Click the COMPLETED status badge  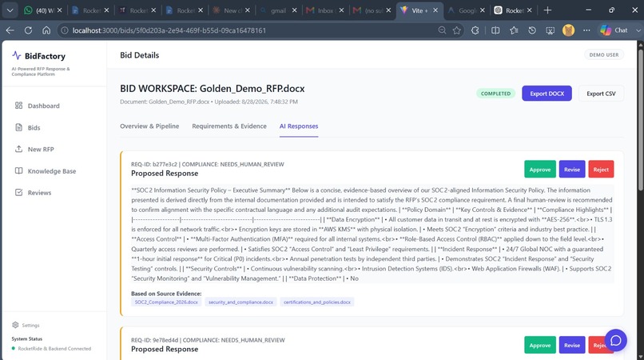click(x=495, y=94)
